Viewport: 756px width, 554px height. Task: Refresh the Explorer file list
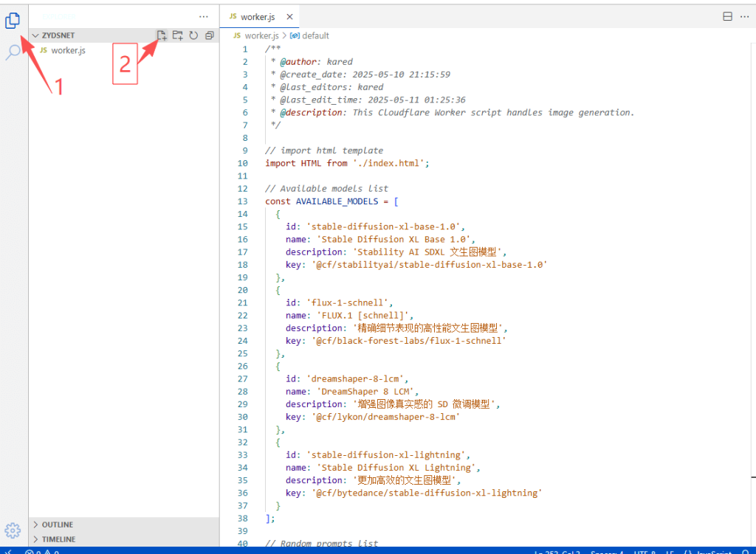(x=193, y=35)
